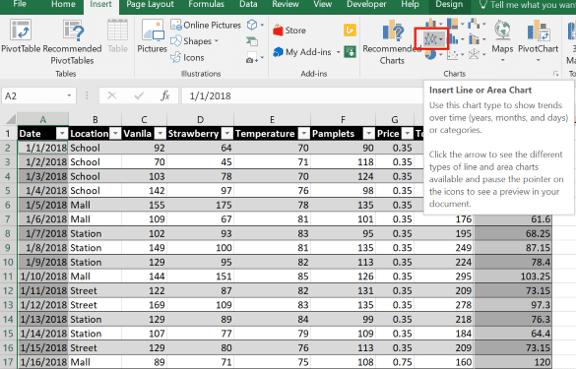
Task: Insert a 3D Model
Action: 256,25
